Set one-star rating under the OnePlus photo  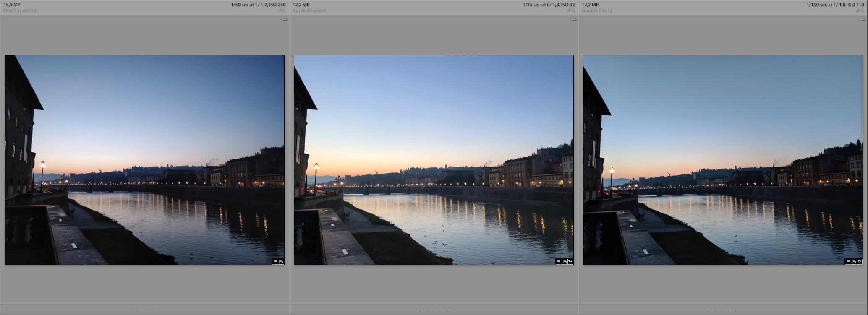coord(131,310)
